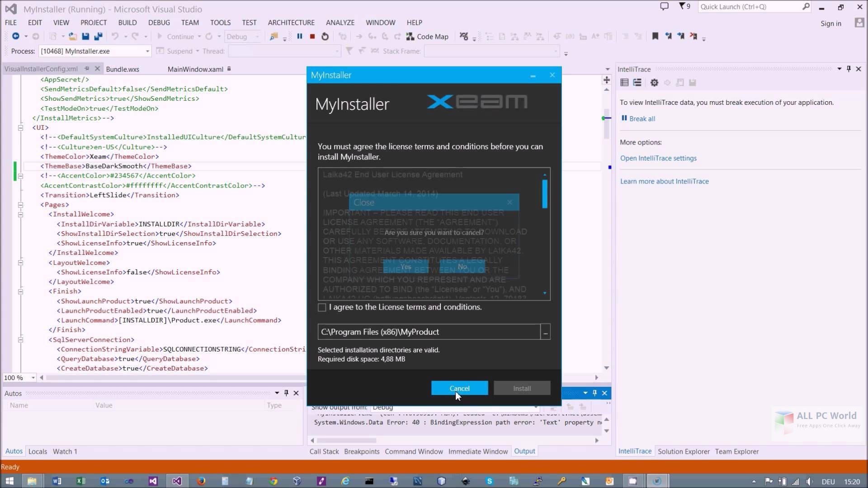The height and width of the screenshot is (488, 868).
Task: Collapse the InstallWelcome XML node
Action: pos(20,215)
